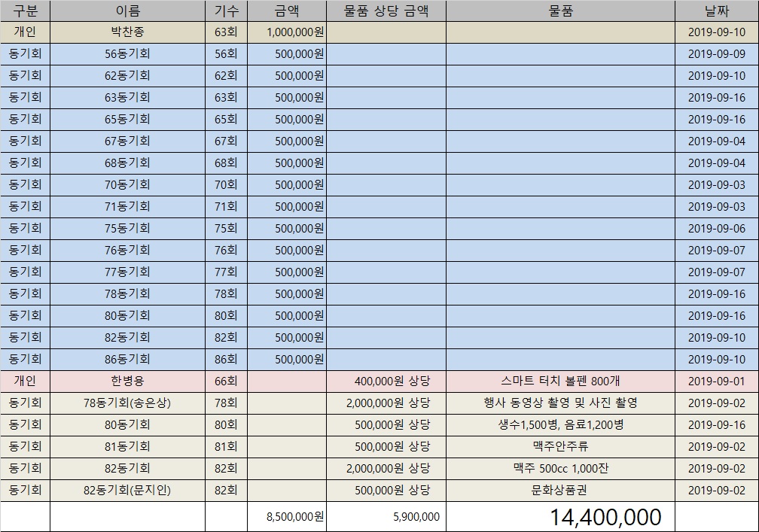Click the 스마트 터치 볼펜 800개 cell
This screenshot has height=532, width=759.
pos(560,382)
